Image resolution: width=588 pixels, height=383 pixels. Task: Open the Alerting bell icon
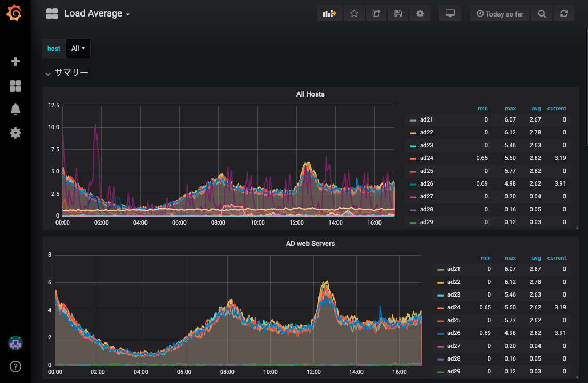[x=15, y=109]
